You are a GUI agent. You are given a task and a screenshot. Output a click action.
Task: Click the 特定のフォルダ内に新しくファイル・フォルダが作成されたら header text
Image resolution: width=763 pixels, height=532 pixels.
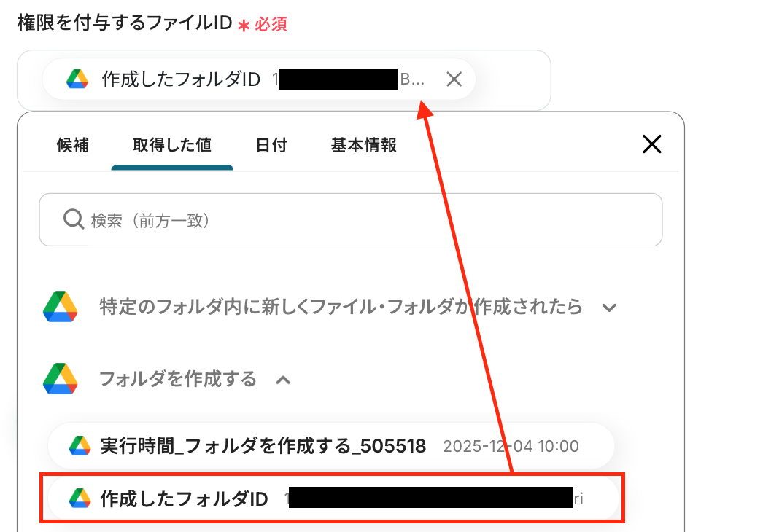pos(341,307)
